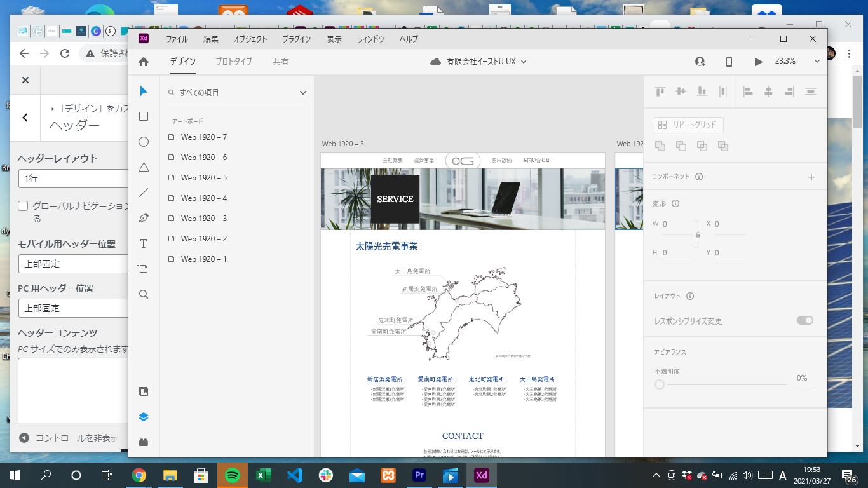Click distribute vertically icon
Image resolution: width=868 pixels, height=488 pixels.
pos(810,91)
